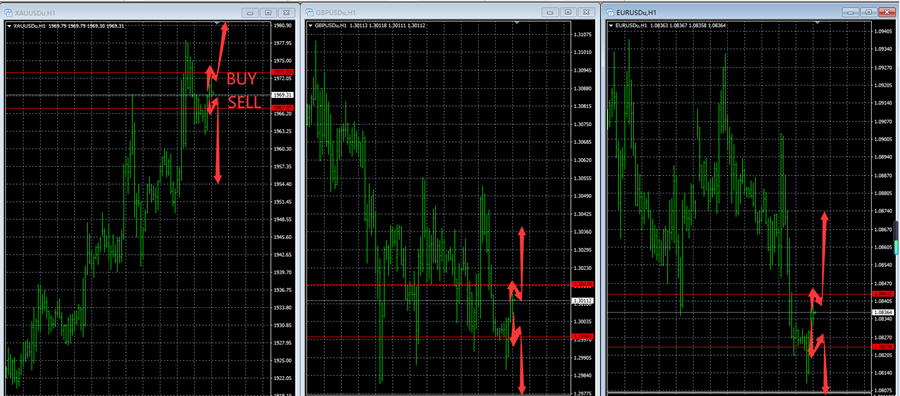Select the lower red line on EURUSD chart
This screenshot has height=396, width=900.
[739, 347]
